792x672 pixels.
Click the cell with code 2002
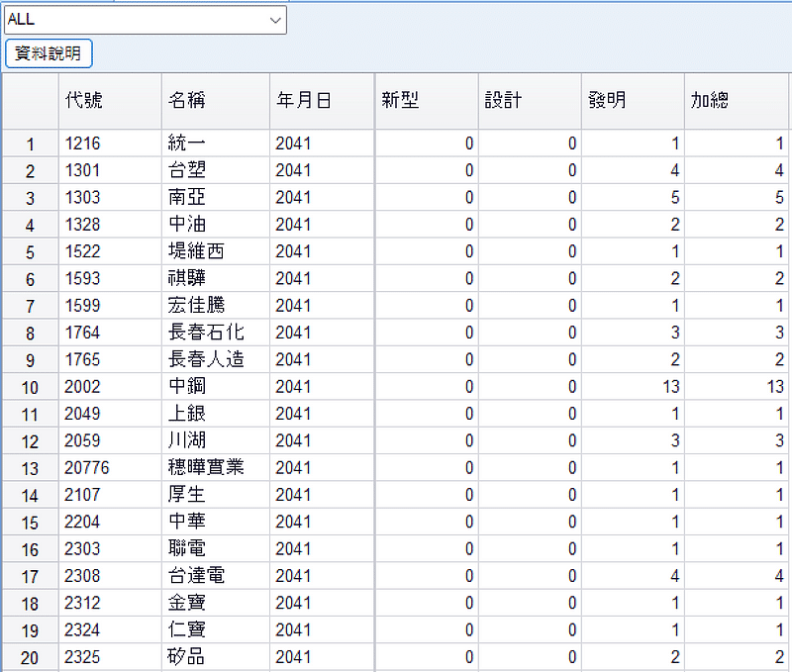click(x=110, y=387)
